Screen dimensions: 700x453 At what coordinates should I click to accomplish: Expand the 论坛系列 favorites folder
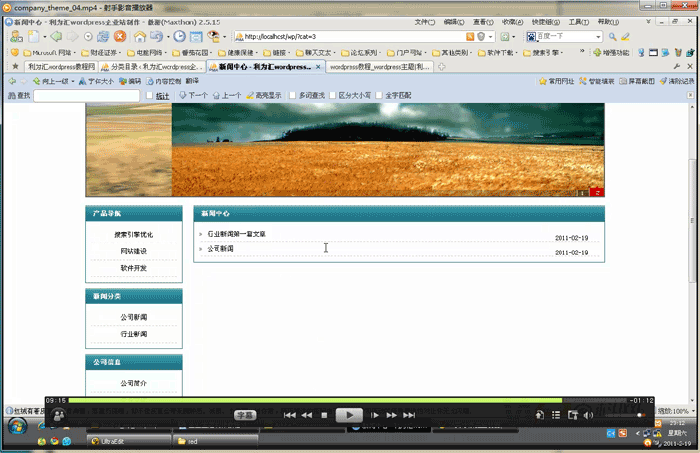pyautogui.click(x=361, y=53)
